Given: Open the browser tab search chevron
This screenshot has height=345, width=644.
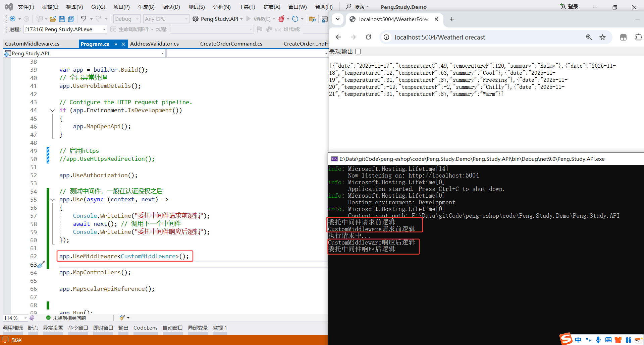Looking at the screenshot, I should [x=338, y=19].
